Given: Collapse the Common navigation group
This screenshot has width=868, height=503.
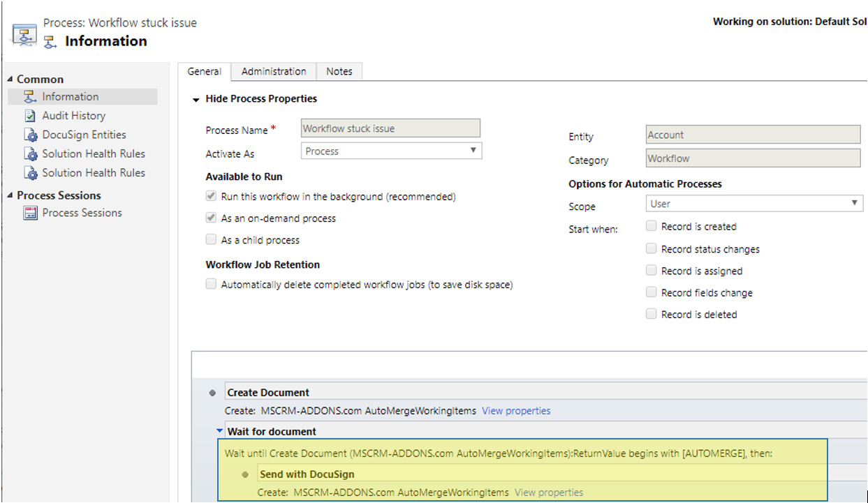Looking at the screenshot, I should point(10,80).
